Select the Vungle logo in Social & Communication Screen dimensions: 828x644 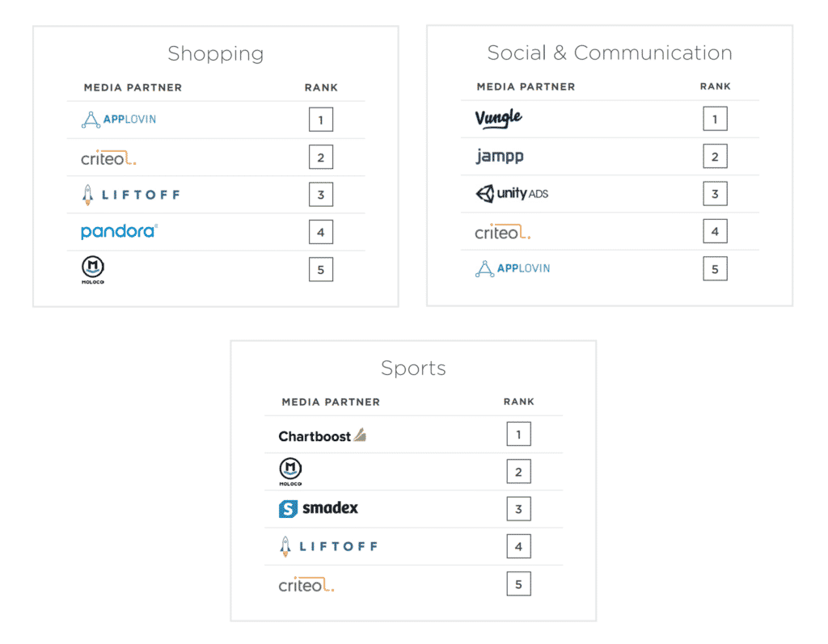pos(498,118)
